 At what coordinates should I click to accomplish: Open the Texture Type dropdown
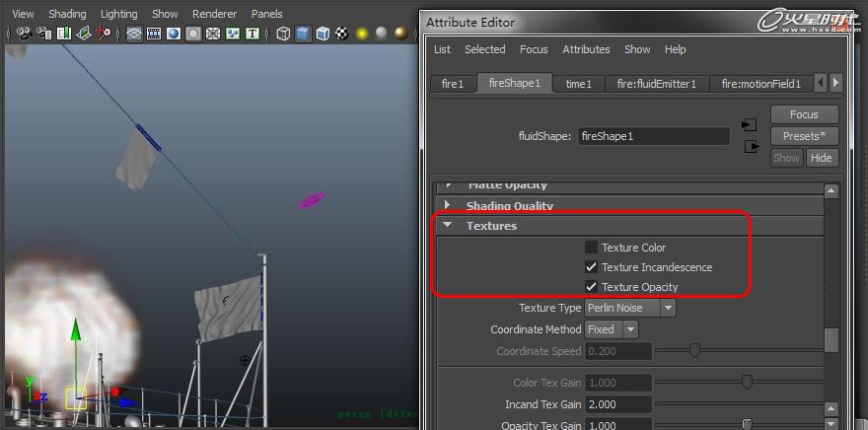[630, 308]
